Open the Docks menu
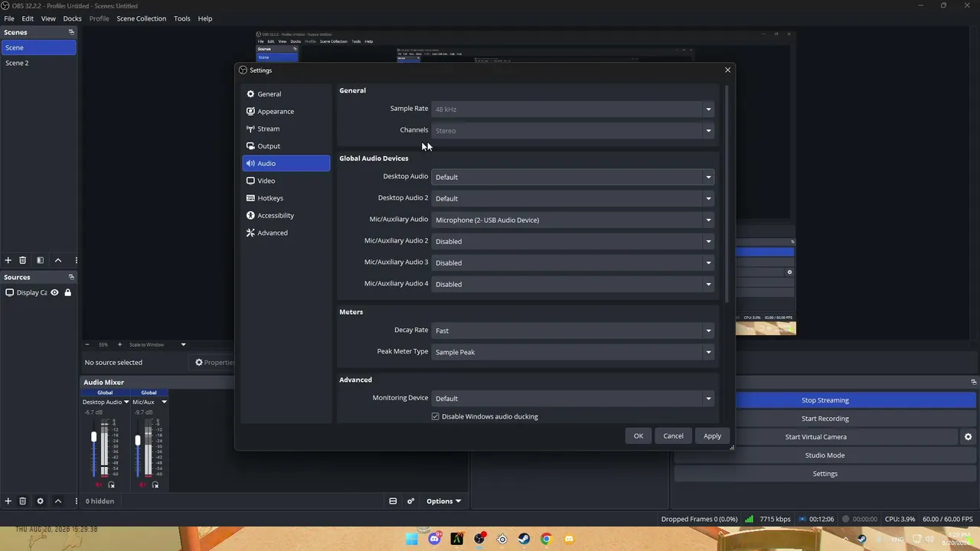 point(72,18)
